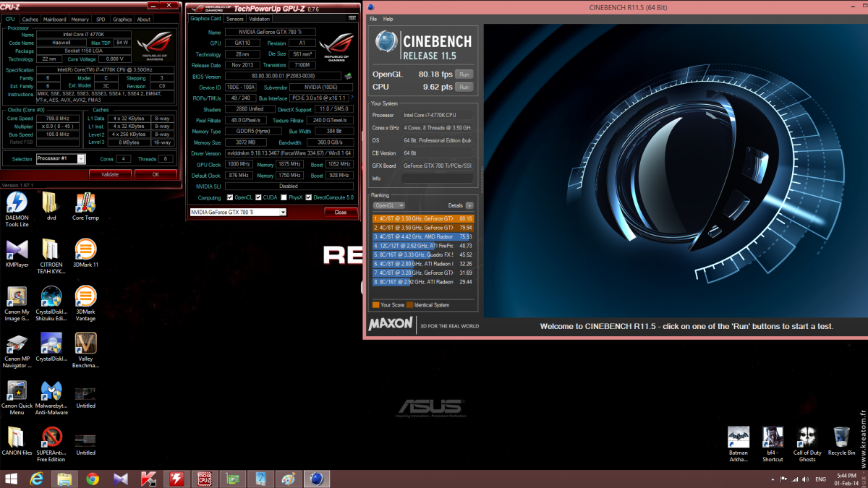Open the About tab in CPU-Z

tap(144, 20)
